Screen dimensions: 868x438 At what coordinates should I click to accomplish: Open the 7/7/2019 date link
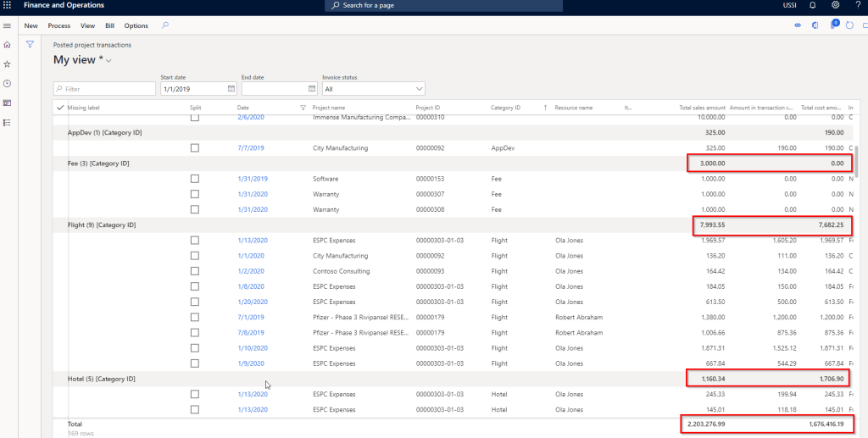click(250, 148)
